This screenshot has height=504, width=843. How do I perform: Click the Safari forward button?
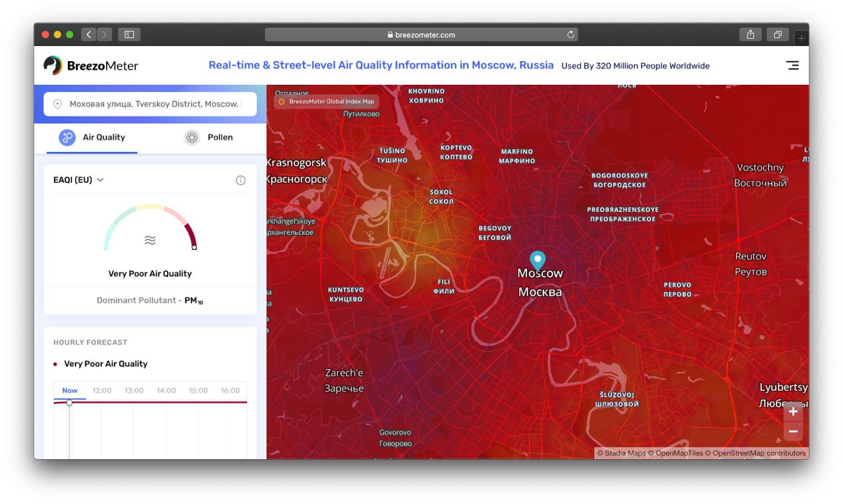click(105, 34)
